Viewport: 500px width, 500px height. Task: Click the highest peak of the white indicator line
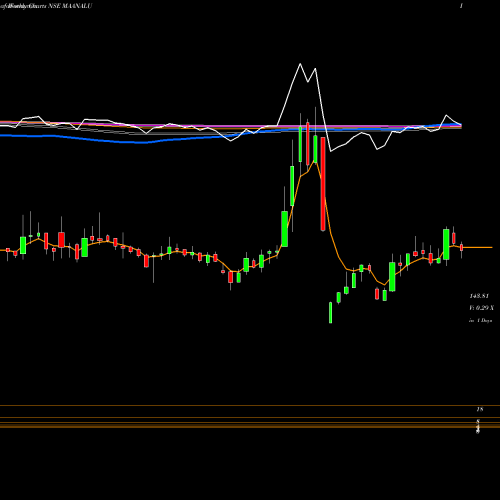coord(300,64)
